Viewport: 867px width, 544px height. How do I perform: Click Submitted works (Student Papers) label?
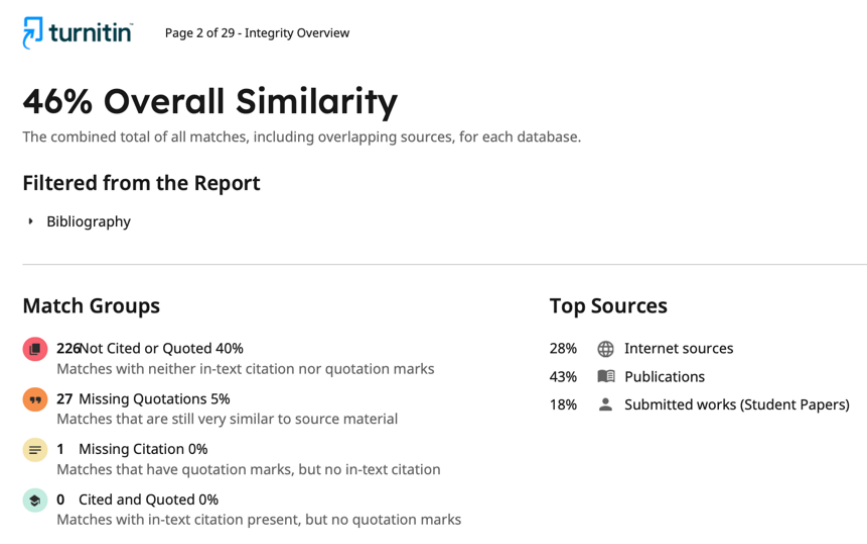[736, 405]
